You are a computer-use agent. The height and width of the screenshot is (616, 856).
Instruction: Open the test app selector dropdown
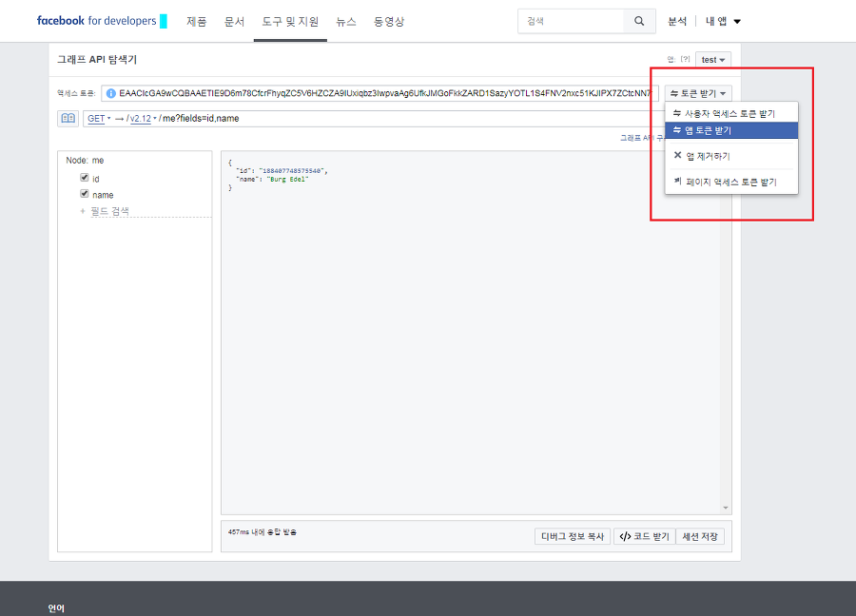tap(713, 60)
